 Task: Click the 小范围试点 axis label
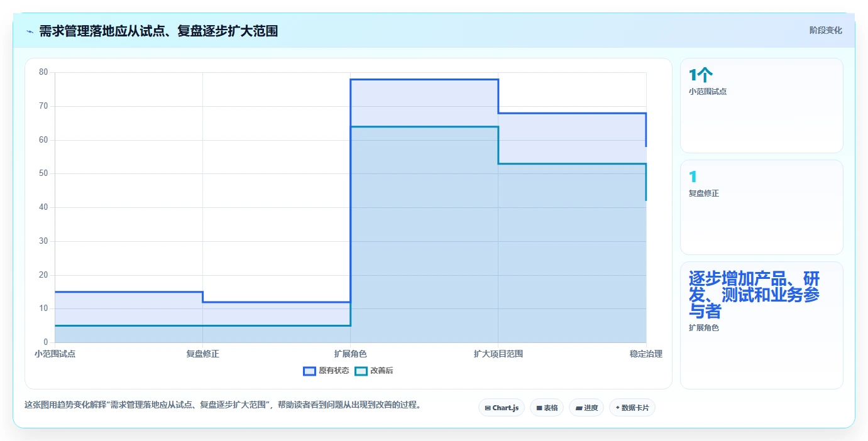click(55, 354)
